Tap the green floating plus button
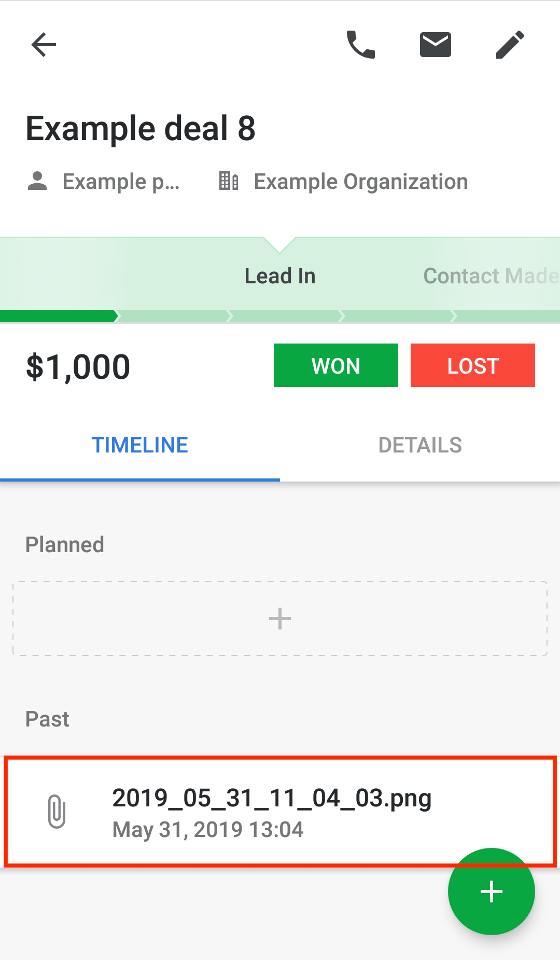This screenshot has width=560, height=960. 492,892
